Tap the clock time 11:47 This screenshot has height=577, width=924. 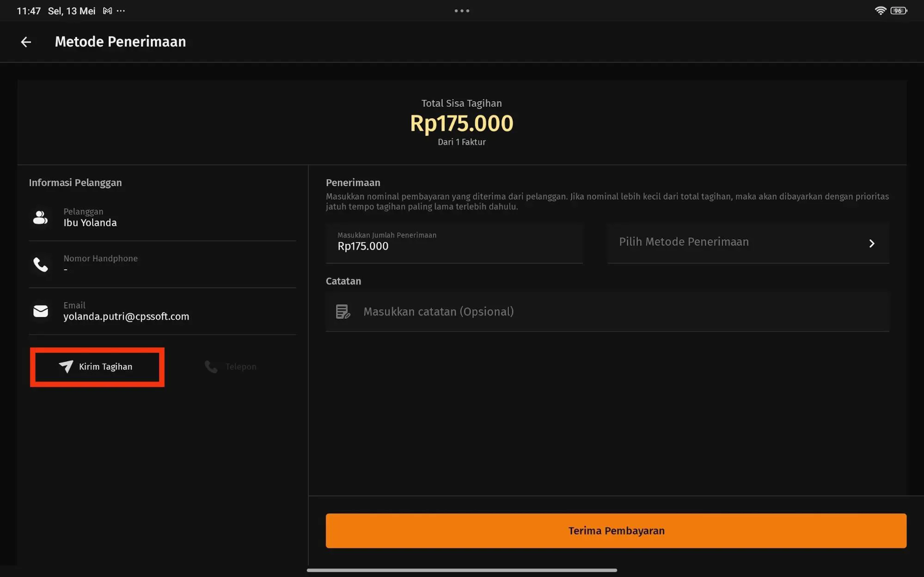tap(29, 11)
